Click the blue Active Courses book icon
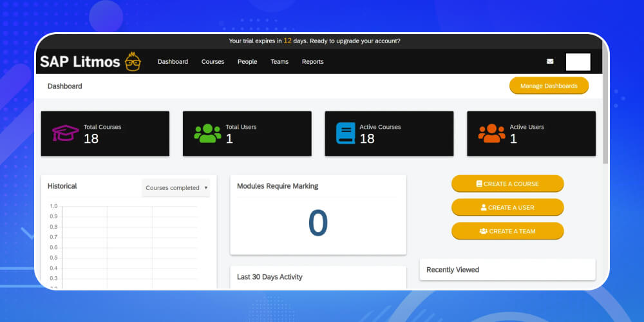This screenshot has height=322, width=644. 346,133
